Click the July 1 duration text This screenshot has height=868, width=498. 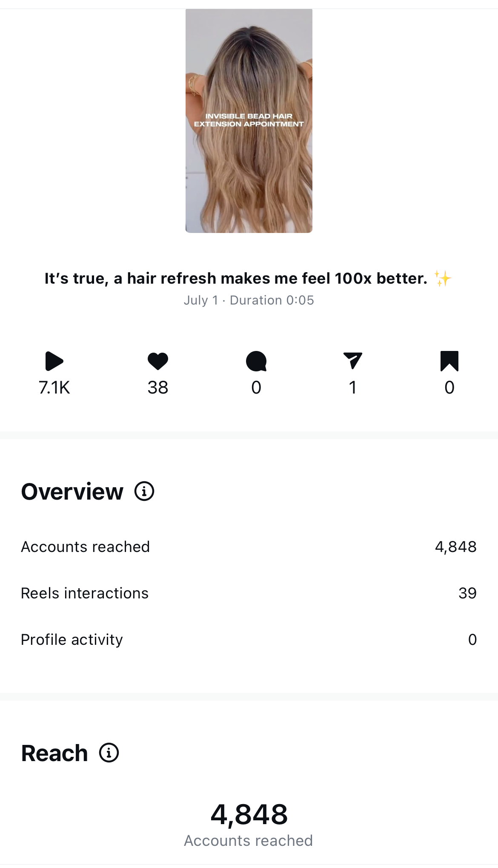(x=249, y=300)
